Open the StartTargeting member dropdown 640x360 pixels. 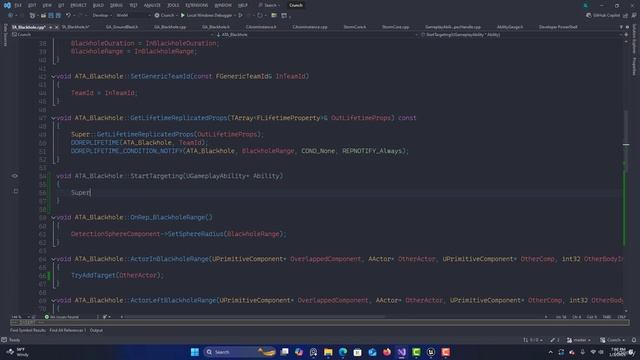pos(520,35)
